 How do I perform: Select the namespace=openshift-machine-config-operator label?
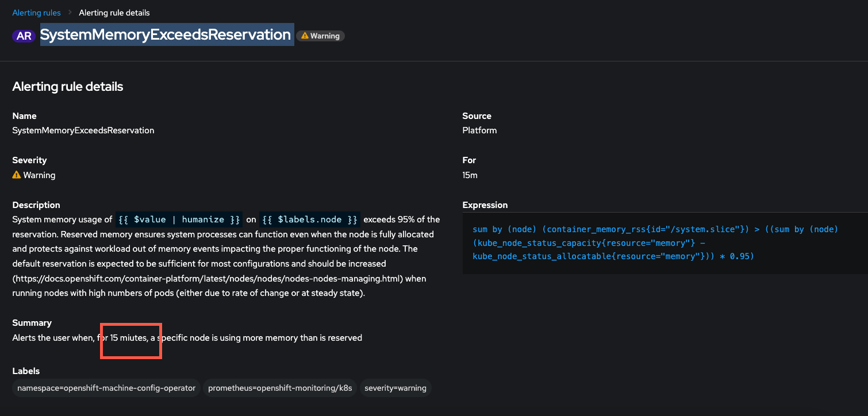tap(106, 388)
